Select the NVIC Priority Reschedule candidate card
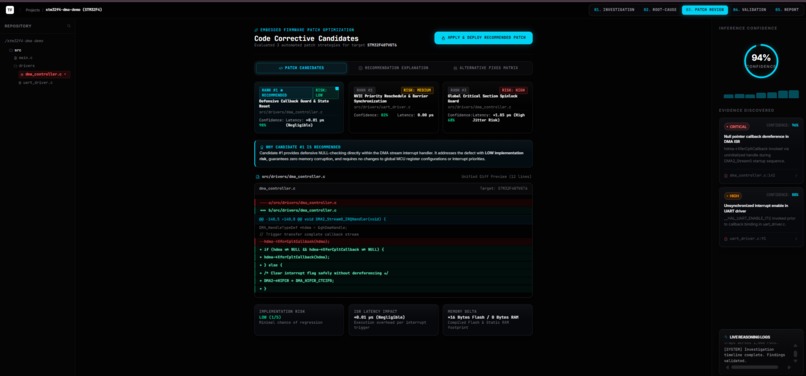The image size is (806, 376). (x=393, y=108)
